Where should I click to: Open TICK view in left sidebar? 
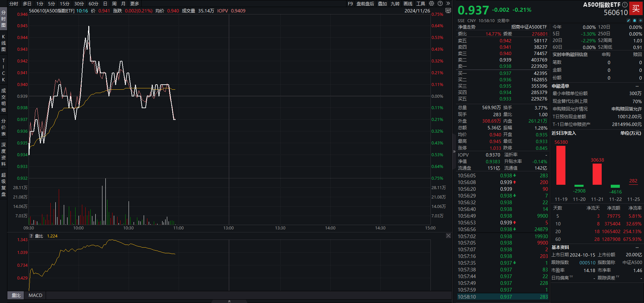tap(3, 70)
